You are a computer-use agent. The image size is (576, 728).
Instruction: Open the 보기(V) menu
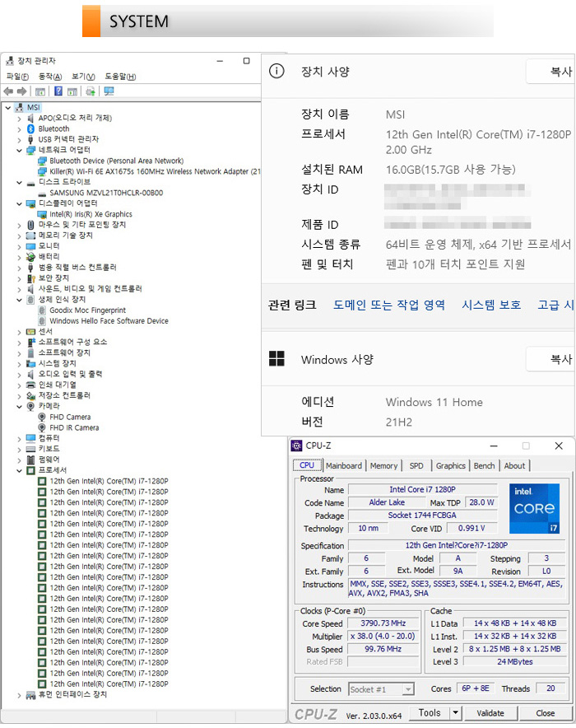coord(83,76)
